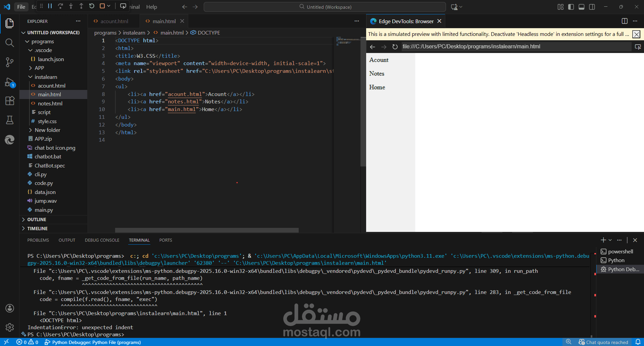Open the Search view in activity bar
The image size is (644, 346).
click(10, 43)
